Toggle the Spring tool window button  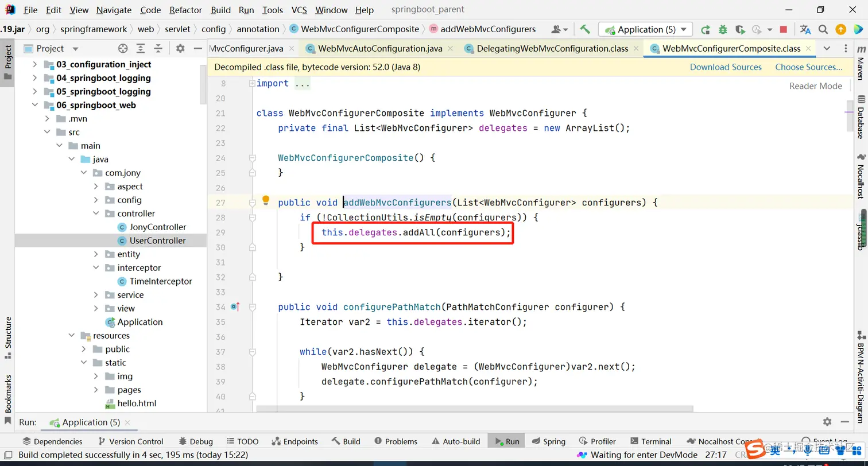click(x=548, y=441)
